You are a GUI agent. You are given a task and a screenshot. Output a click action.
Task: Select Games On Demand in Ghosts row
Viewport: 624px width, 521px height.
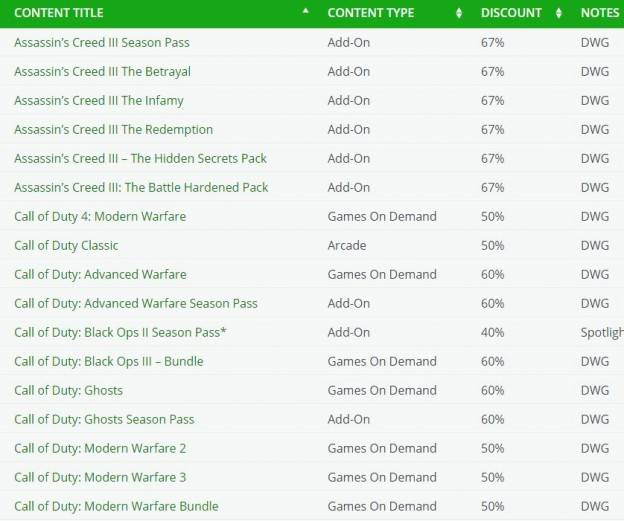[x=382, y=390]
